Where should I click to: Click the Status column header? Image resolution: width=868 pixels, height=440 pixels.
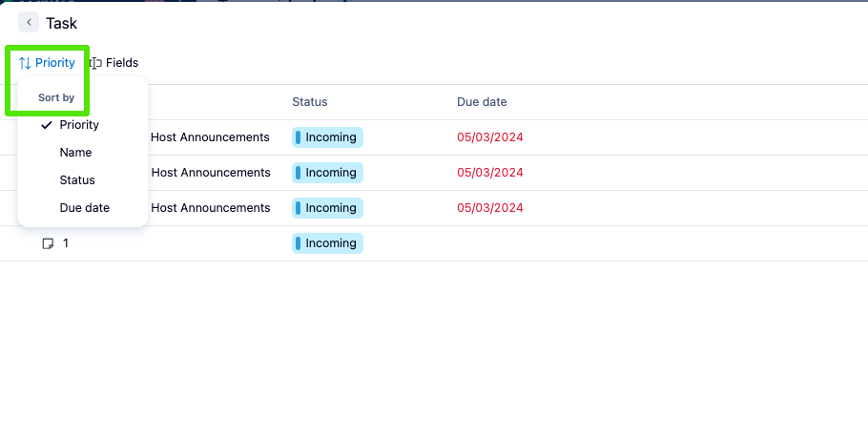[x=309, y=102]
